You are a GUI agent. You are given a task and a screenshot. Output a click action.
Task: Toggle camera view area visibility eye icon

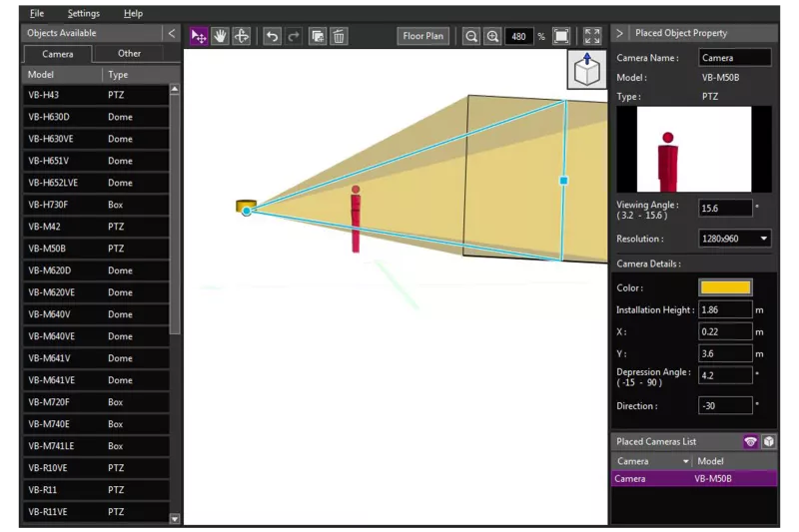tap(750, 441)
